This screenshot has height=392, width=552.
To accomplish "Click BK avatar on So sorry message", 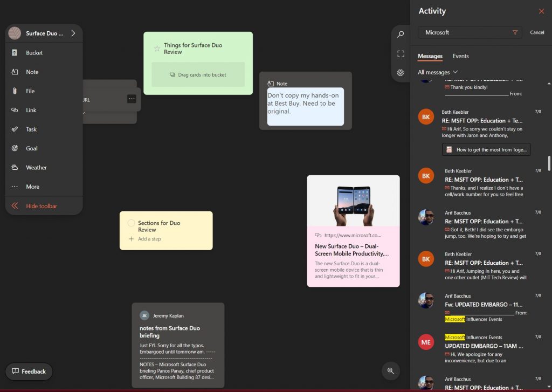I will coord(426,117).
